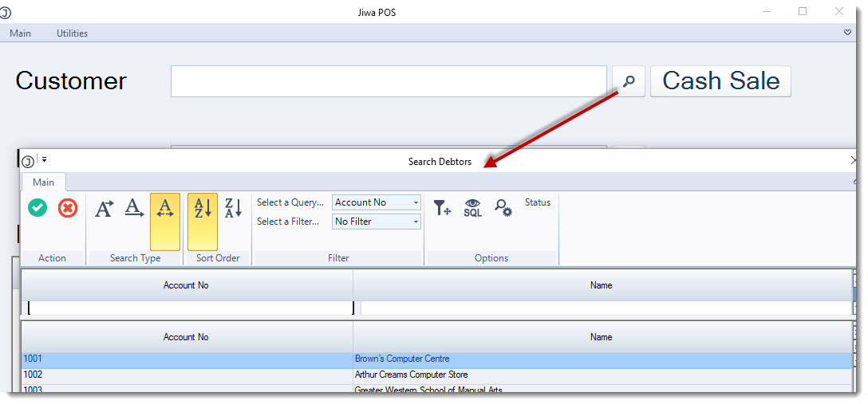Image resolution: width=868 pixels, height=404 pixels.
Task: Click the upper Name column header
Action: pos(602,285)
